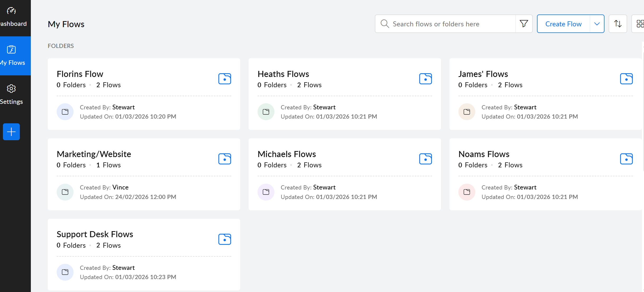This screenshot has height=292, width=644.
Task: Click folder icon on Heaths Flows card
Action: (425, 79)
